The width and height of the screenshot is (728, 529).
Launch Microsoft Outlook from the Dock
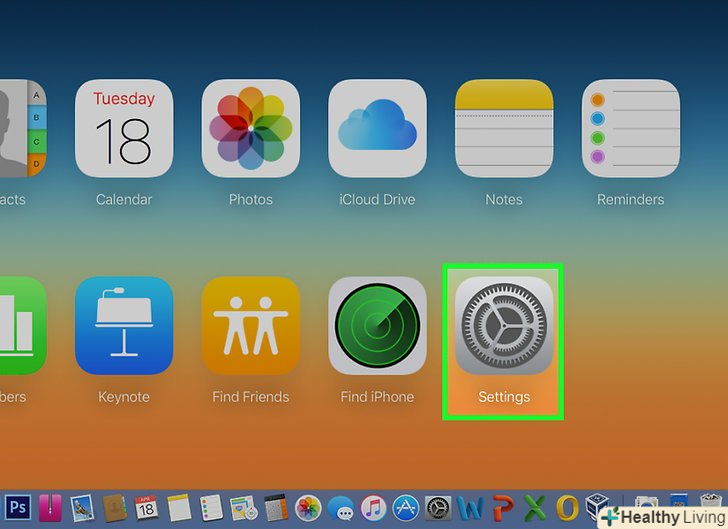(567, 508)
